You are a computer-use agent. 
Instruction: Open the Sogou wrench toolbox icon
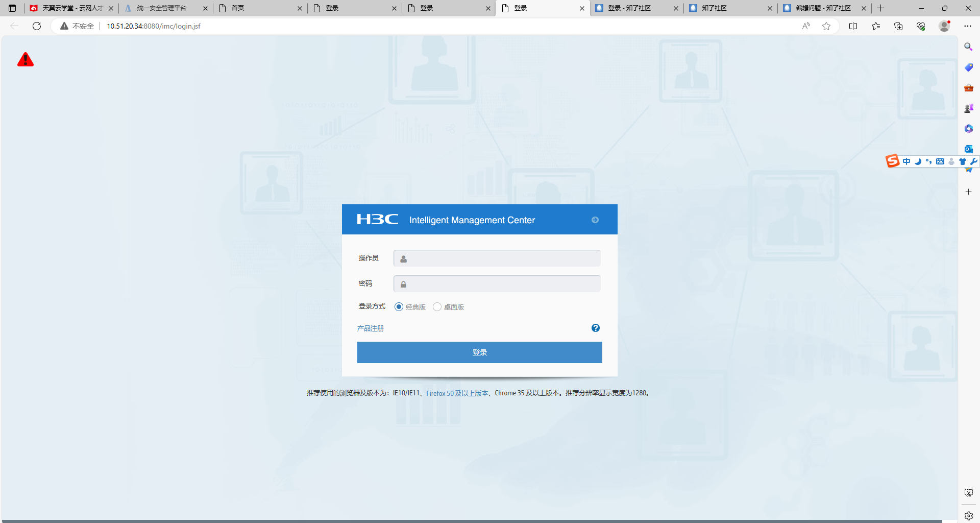pos(973,161)
